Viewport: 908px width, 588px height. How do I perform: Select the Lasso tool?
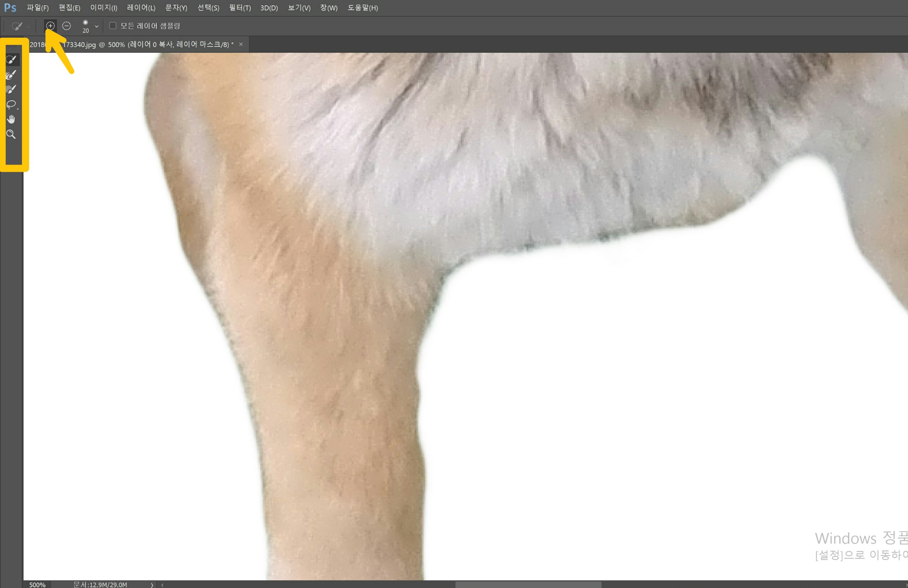(11, 105)
